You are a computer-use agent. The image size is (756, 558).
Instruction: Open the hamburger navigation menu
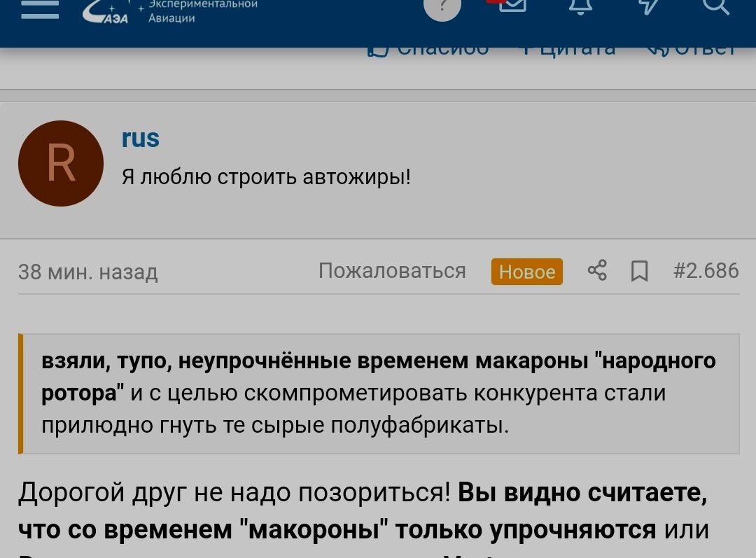click(x=40, y=10)
